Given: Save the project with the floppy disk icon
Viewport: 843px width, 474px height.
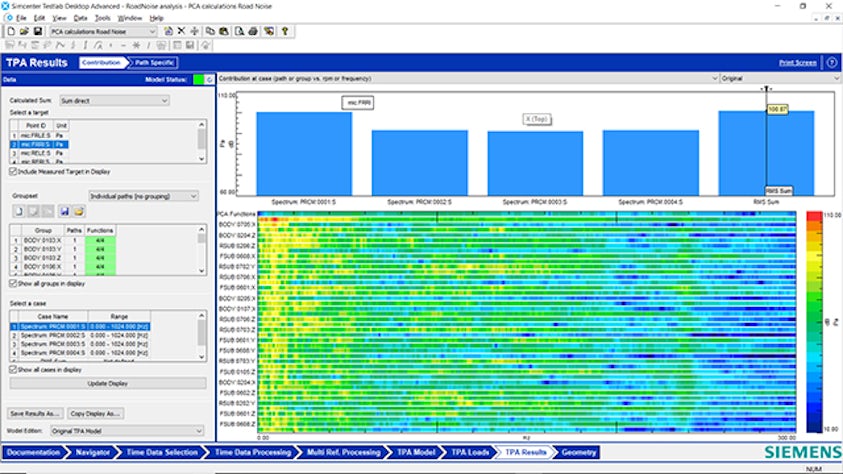Looking at the screenshot, I should [38, 31].
